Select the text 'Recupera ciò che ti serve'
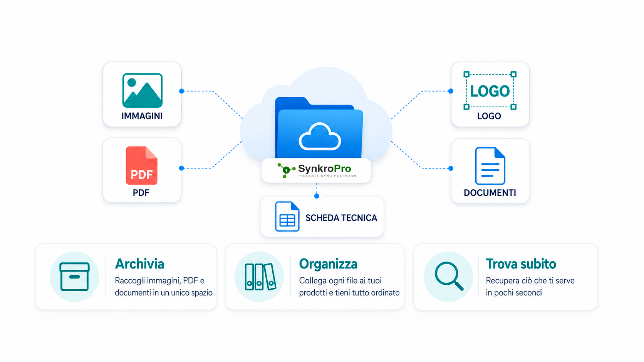 pos(530,280)
